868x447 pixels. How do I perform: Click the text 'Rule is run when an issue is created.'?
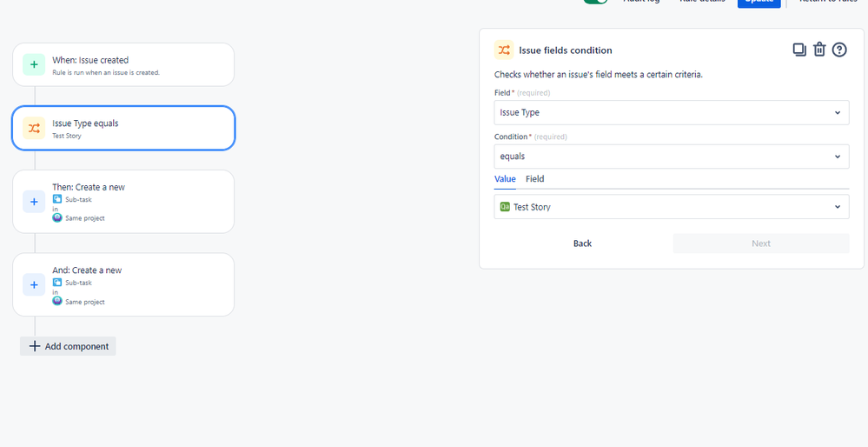pos(106,72)
